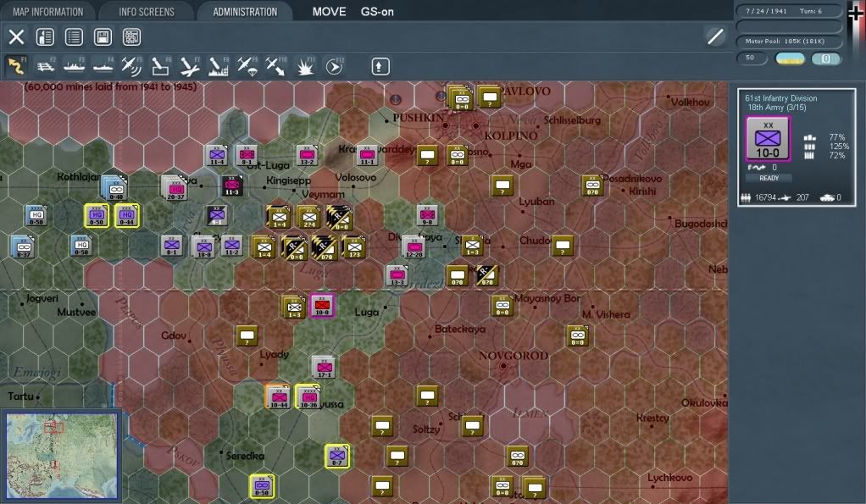Open the MAP INFORMATION tab
Image resolution: width=866 pixels, height=504 pixels.
48,12
